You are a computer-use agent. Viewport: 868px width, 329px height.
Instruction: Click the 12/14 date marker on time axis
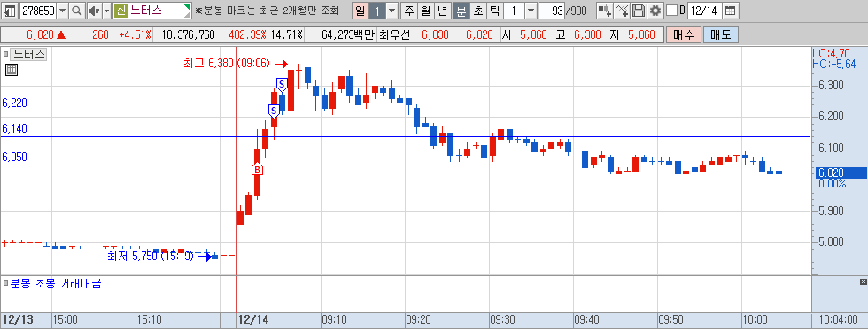(253, 319)
